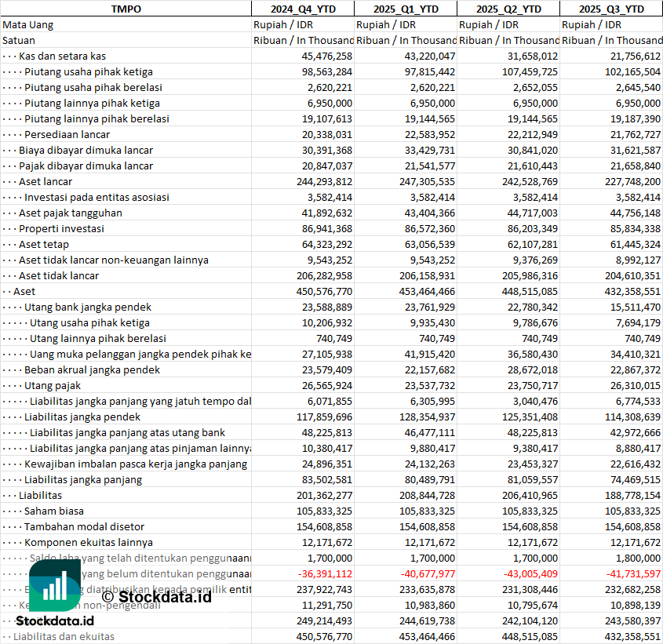Click negative value -41,731,597
The height and width of the screenshot is (644, 663).
[x=633, y=574]
